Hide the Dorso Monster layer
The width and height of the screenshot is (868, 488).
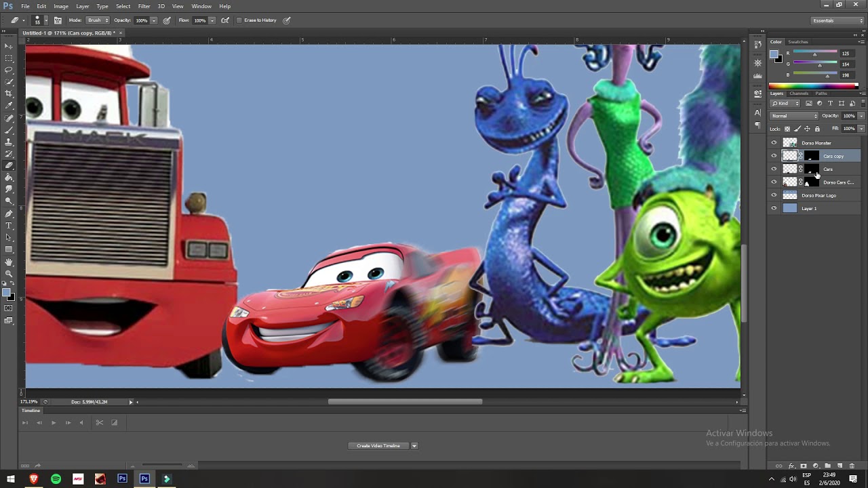[774, 143]
